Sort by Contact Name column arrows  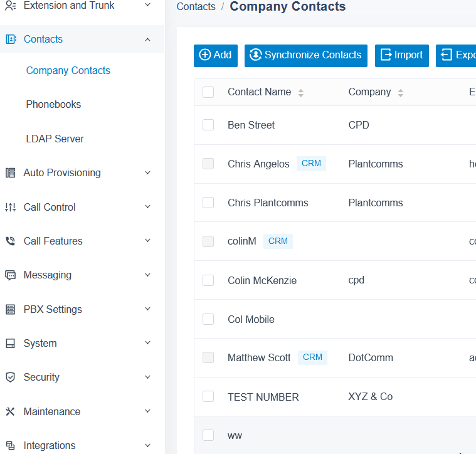301,93
